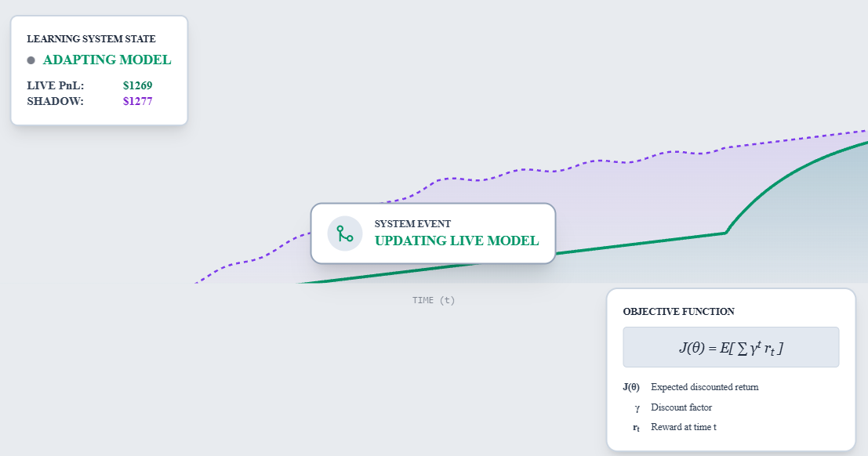Screen dimensions: 868x456
Task: Select the LIVE PnL value $1269
Action: [x=137, y=85]
